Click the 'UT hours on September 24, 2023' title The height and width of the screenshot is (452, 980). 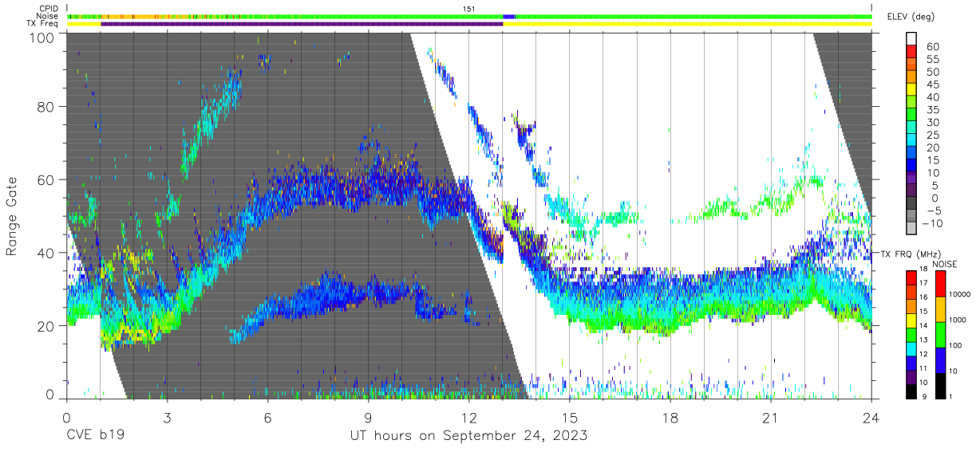pyautogui.click(x=469, y=436)
